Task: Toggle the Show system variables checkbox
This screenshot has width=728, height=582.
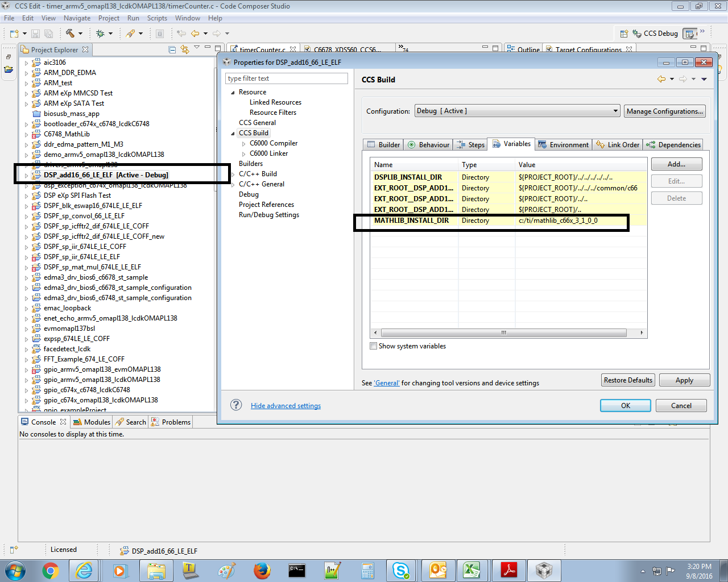Action: [374, 346]
